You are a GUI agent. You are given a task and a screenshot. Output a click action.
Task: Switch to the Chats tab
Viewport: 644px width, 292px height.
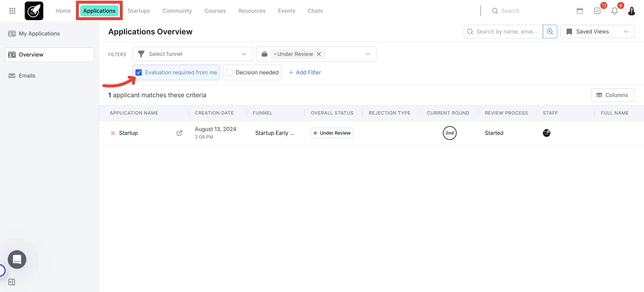coord(315,11)
